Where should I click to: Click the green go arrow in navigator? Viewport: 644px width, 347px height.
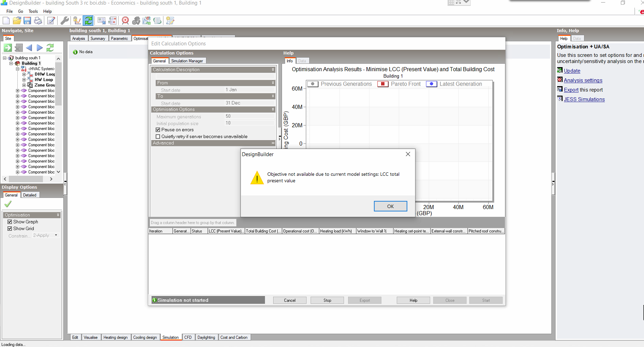pyautogui.click(x=8, y=48)
